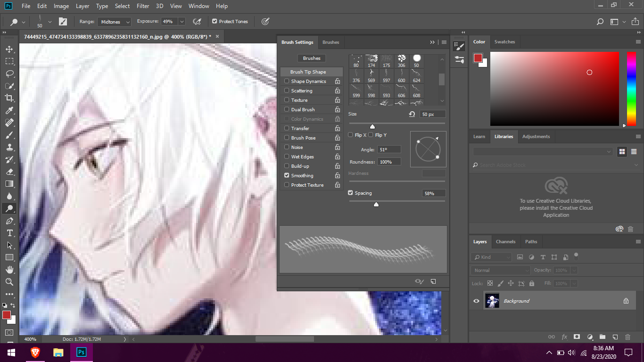Enable airbrush-style build-up in options bar
The image size is (644, 362).
click(197, 21)
